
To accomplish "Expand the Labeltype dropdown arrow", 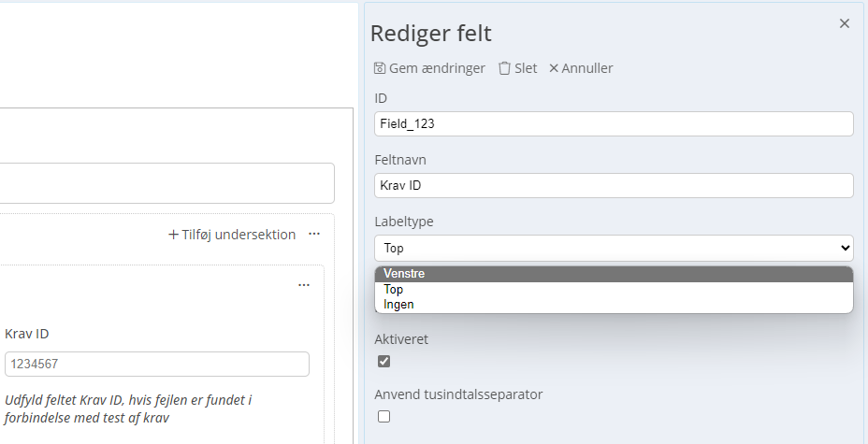I will pyautogui.click(x=845, y=248).
